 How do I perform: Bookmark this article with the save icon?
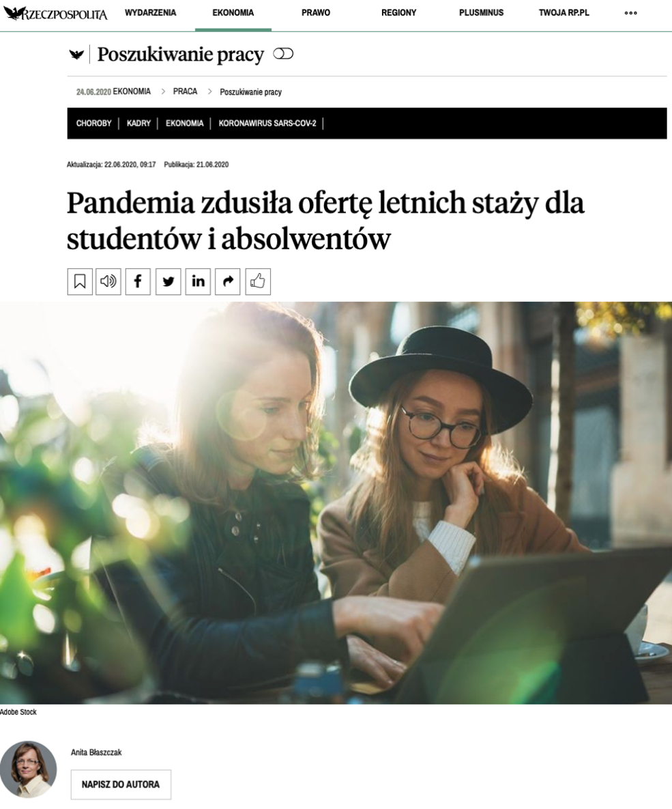(x=80, y=282)
